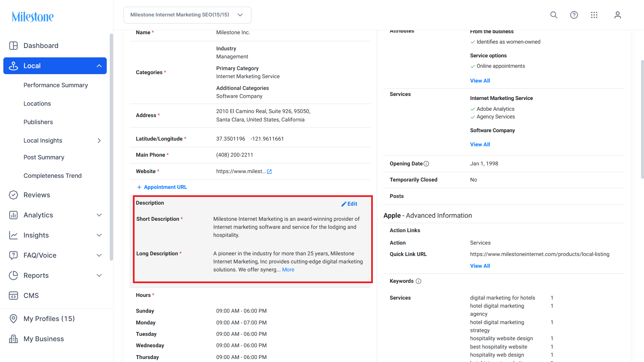Open My Business in the sidebar
The image size is (644, 362).
click(x=44, y=339)
